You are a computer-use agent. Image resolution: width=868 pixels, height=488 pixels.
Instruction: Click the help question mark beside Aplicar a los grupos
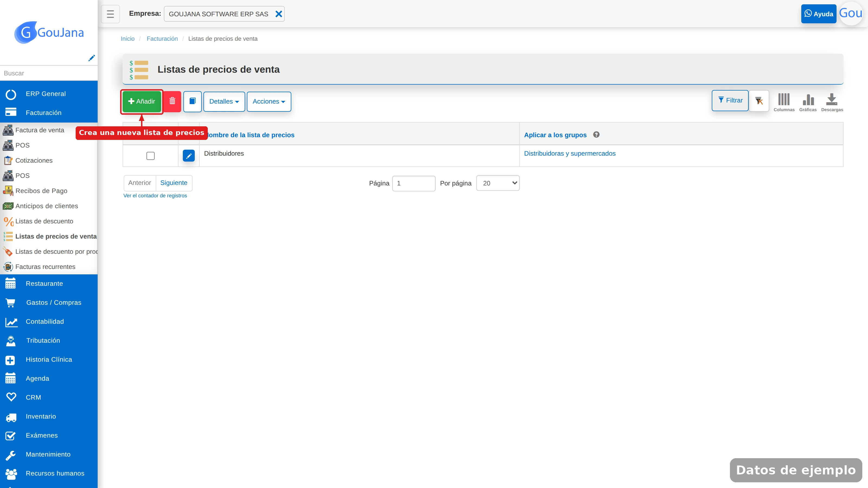click(x=596, y=135)
